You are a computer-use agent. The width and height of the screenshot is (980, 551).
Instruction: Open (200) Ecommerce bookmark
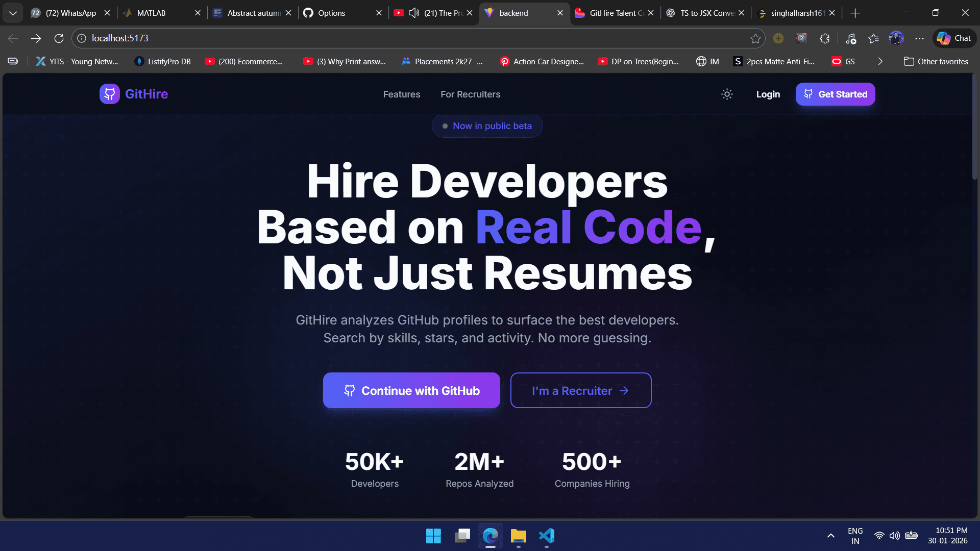point(244,62)
